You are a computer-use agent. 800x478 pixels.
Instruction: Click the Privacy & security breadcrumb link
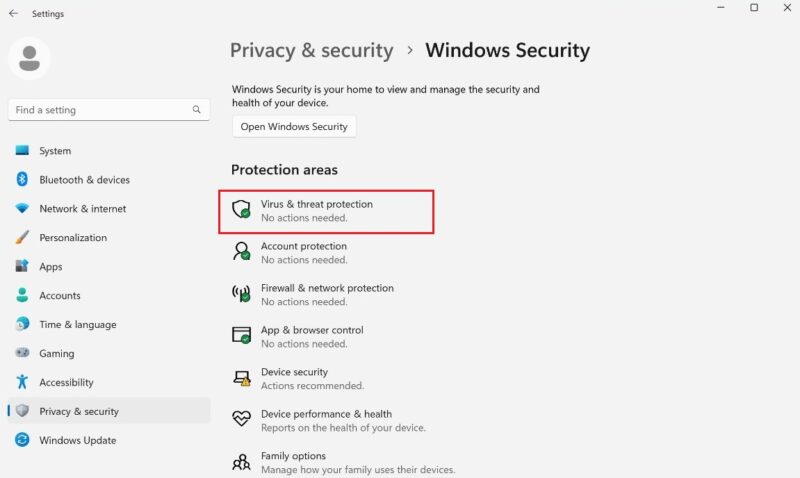point(311,50)
